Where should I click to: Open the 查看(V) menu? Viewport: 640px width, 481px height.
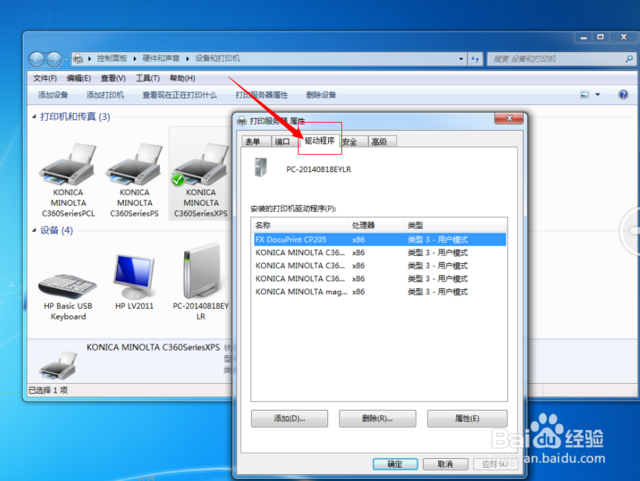coord(113,78)
